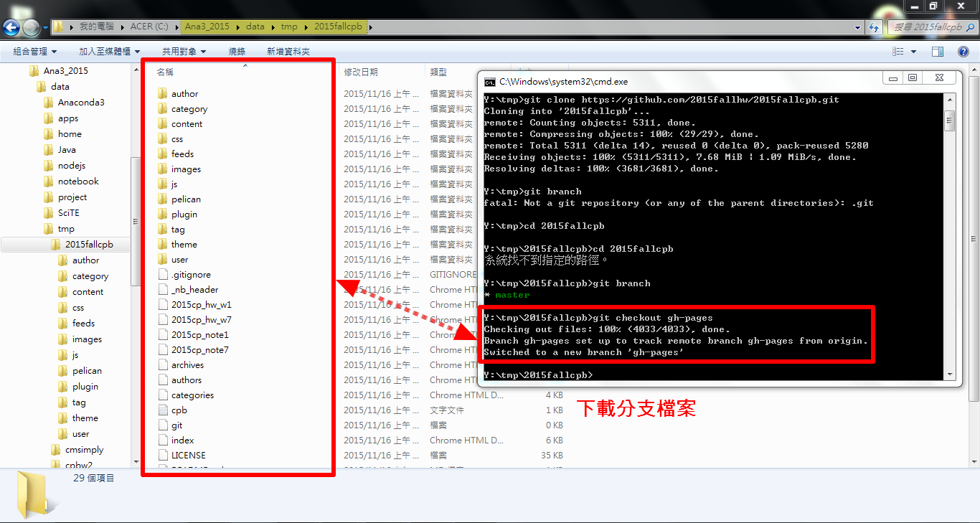Screen dimensions: 980x523
Task: Click the Ana3_2015 breadcrumb segment
Action: coord(207,27)
